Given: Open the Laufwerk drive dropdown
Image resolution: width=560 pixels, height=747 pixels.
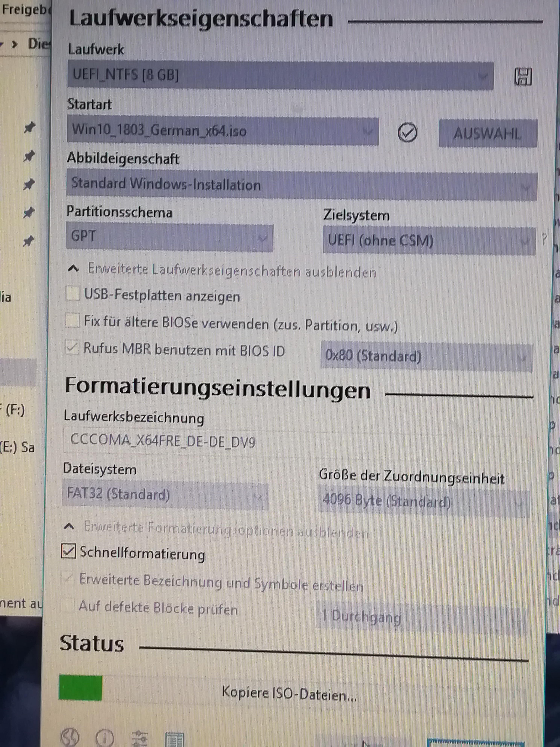Looking at the screenshot, I should 280,75.
